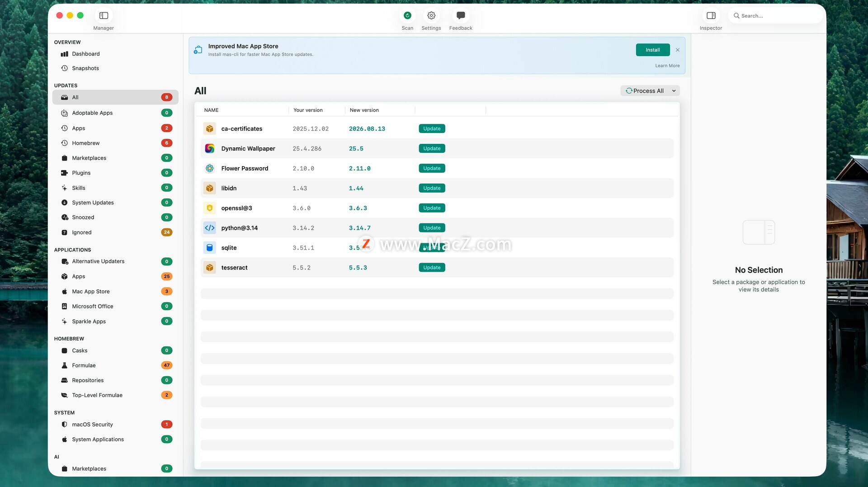Click the Plugins puzzle icon
Screen dimensions: 868x487
[64, 173]
